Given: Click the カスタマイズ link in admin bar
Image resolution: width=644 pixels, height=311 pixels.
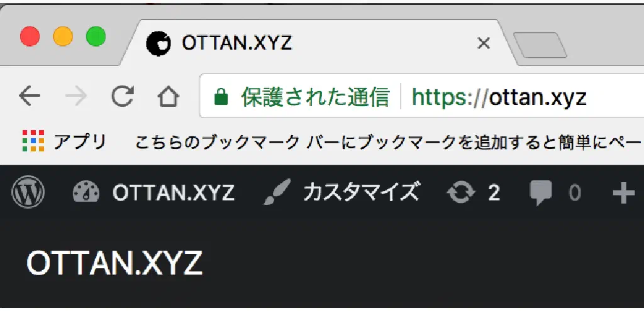Looking at the screenshot, I should coord(362,192).
